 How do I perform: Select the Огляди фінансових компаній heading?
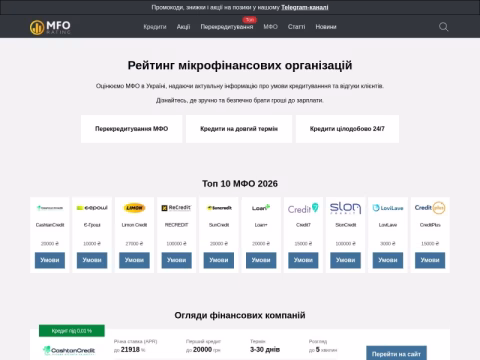coord(240,315)
